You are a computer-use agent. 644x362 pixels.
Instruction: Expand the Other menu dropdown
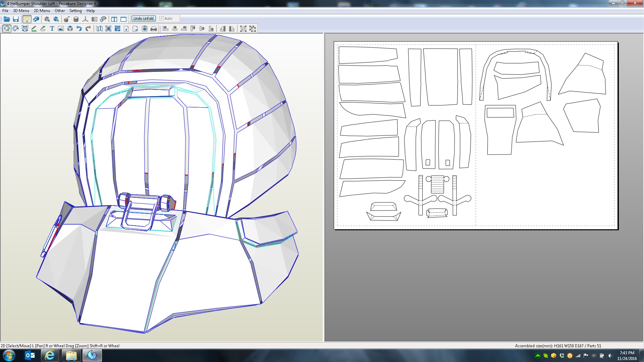(x=60, y=11)
